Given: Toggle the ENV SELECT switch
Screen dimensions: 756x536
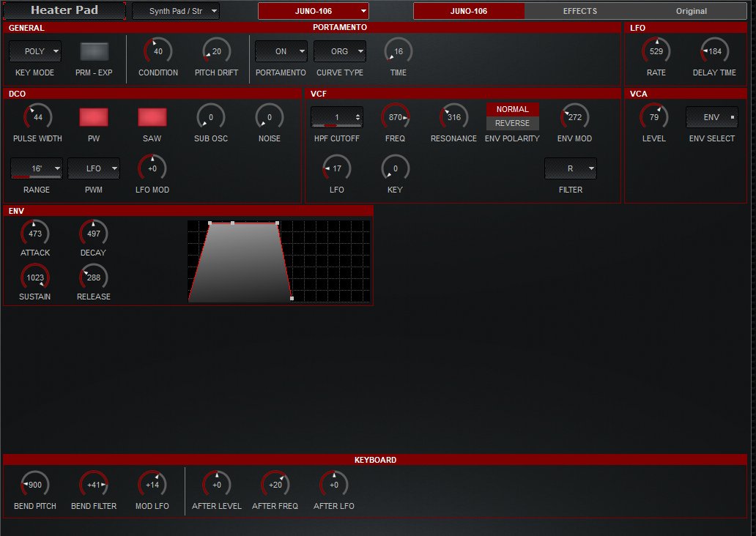Looking at the screenshot, I should tap(712, 117).
